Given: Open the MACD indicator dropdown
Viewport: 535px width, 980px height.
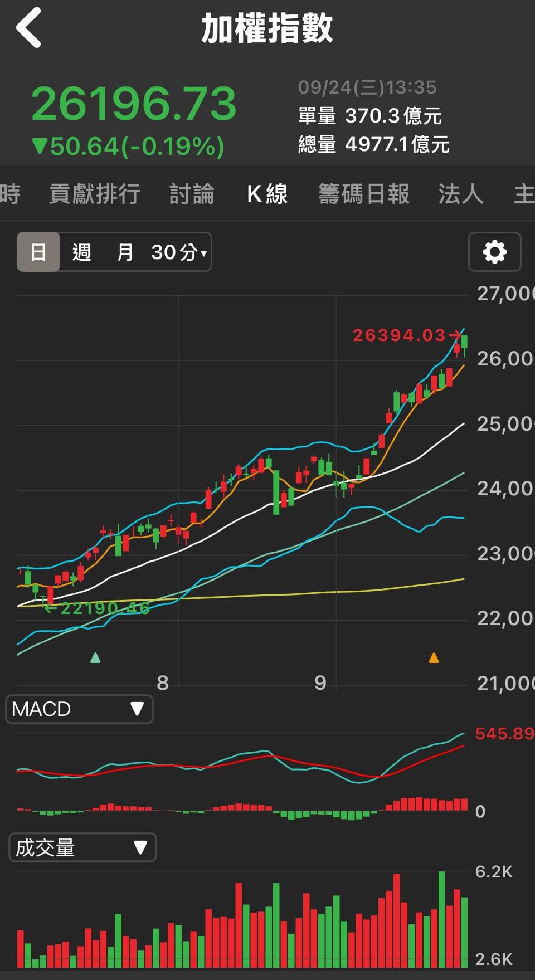Looking at the screenshot, I should click(x=79, y=709).
